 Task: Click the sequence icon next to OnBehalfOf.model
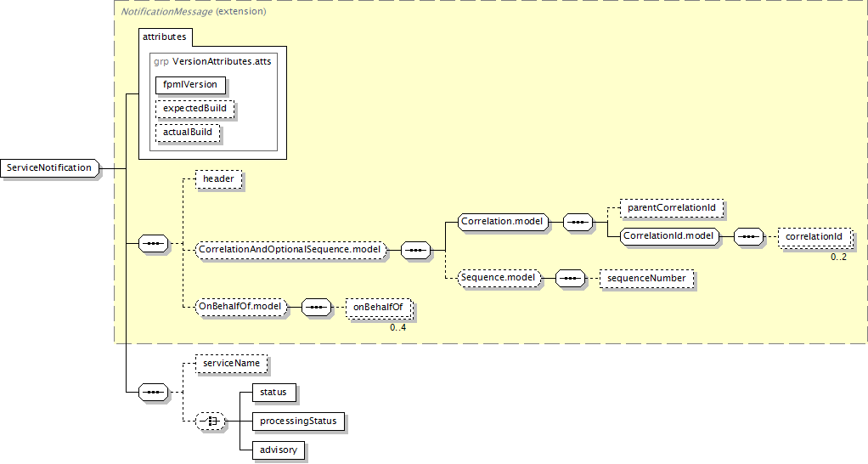click(x=316, y=306)
